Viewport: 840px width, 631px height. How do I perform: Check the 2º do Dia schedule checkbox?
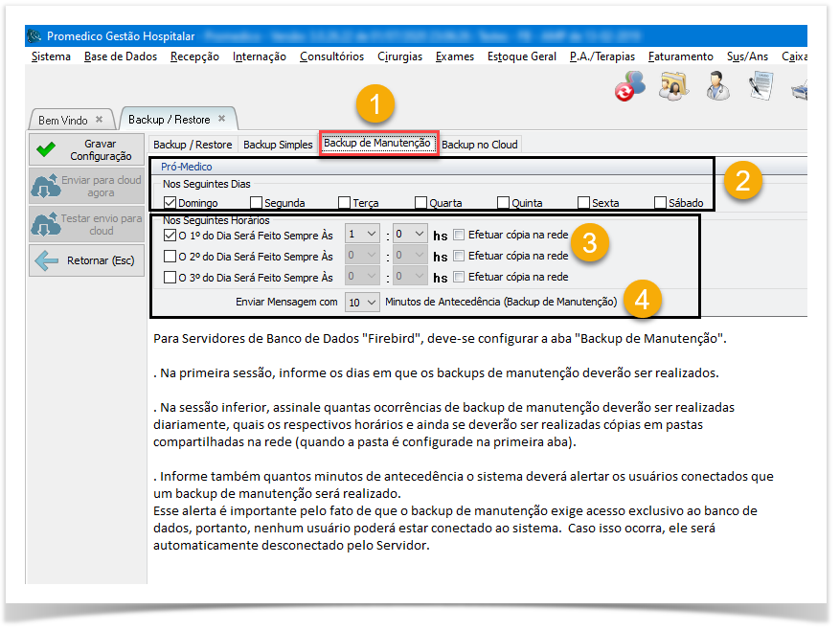[x=170, y=257]
